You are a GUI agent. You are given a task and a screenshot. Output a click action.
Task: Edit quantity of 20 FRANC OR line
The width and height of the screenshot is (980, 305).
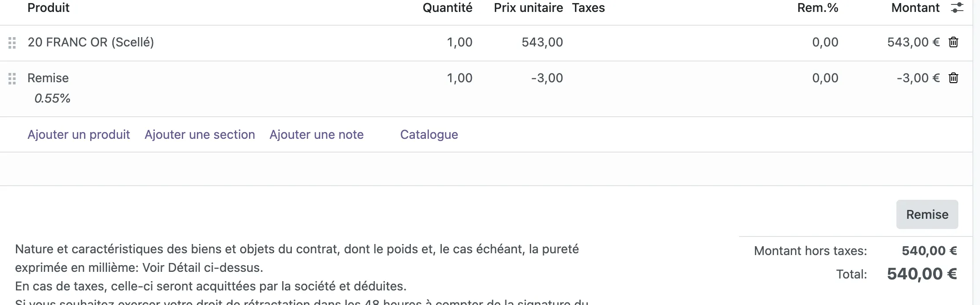click(459, 42)
